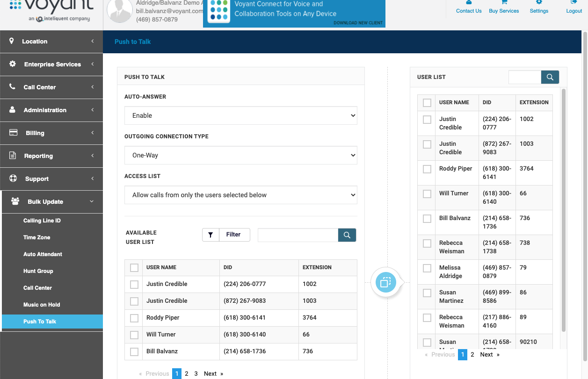Click the Contact Us person icon
The width and height of the screenshot is (588, 379).
point(469,3)
